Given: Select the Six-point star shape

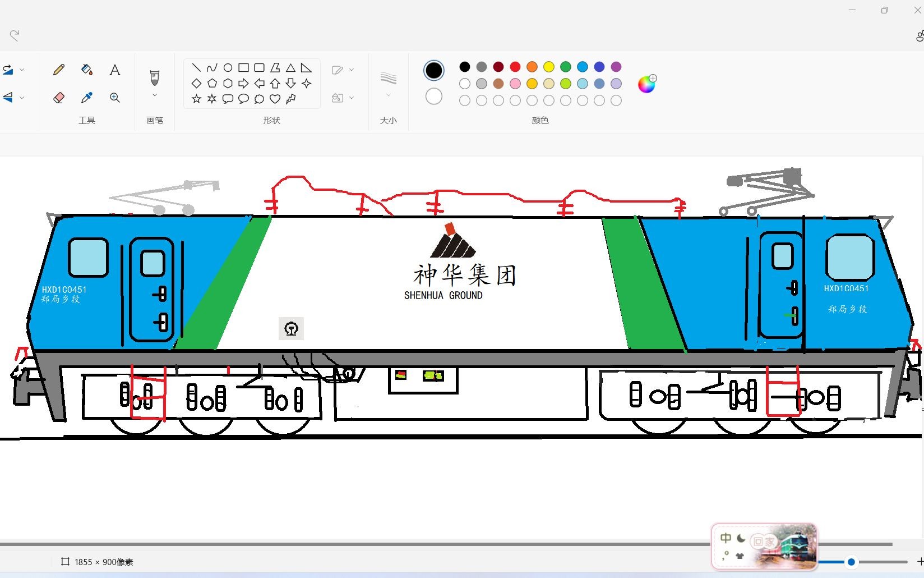Looking at the screenshot, I should pos(212,99).
